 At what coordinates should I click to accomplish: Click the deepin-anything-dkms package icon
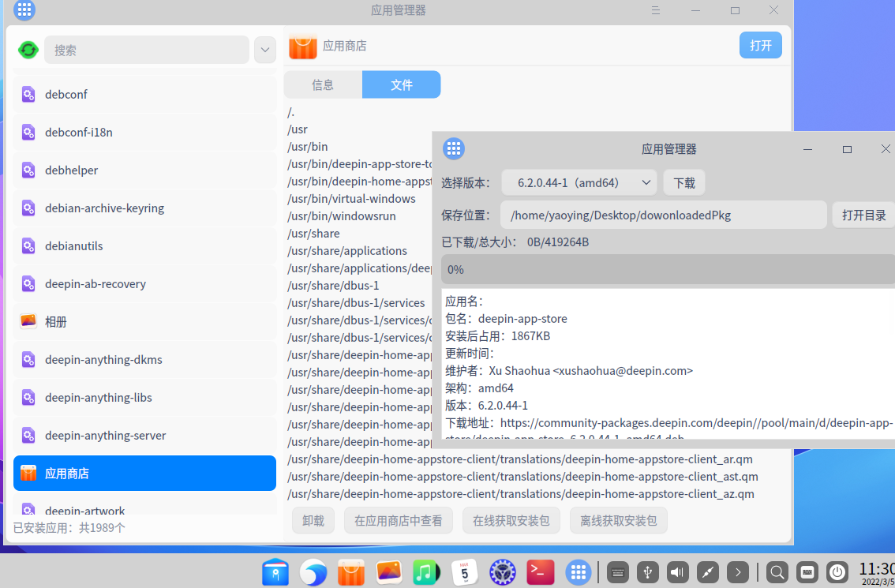point(28,360)
